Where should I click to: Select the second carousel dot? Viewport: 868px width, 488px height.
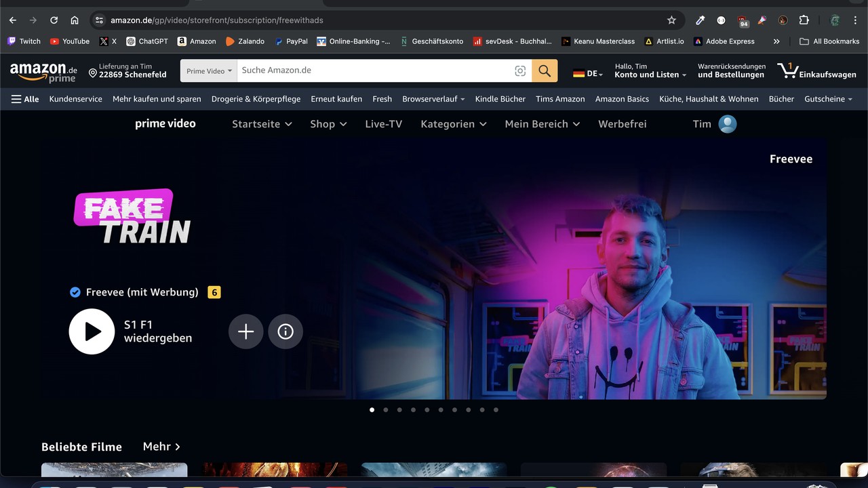coord(385,409)
